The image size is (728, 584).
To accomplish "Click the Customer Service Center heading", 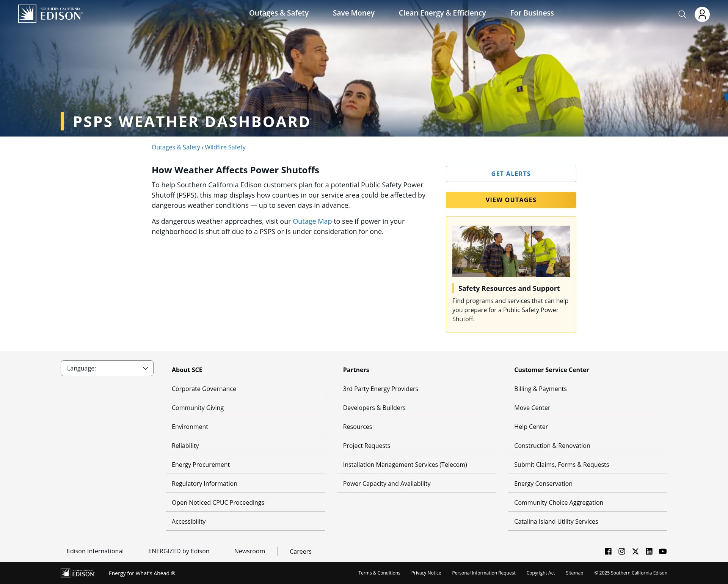I will pyautogui.click(x=551, y=370).
